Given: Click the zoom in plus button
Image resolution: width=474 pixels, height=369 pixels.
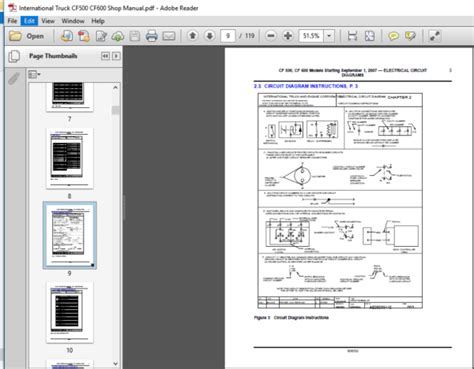Looking at the screenshot, I should pyautogui.click(x=288, y=36).
